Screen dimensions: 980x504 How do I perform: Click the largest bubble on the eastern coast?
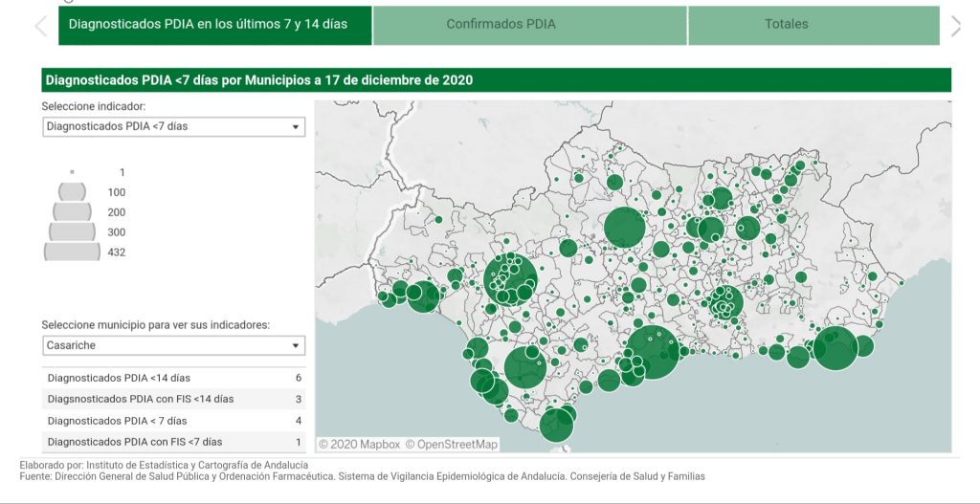click(x=835, y=348)
